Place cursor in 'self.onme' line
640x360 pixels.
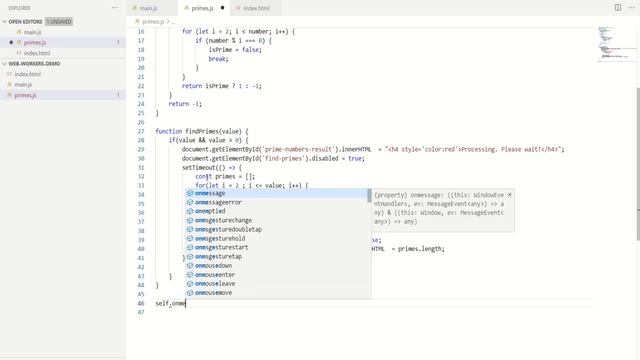(x=170, y=303)
